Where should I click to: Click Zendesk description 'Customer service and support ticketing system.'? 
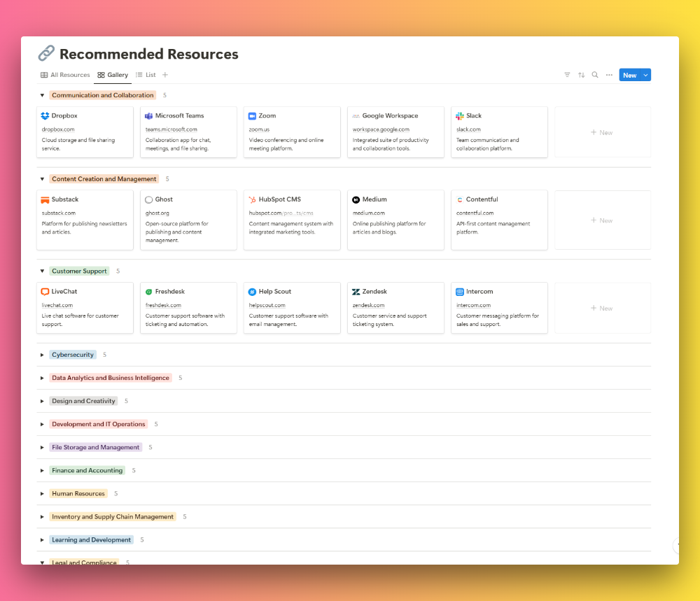click(x=389, y=320)
